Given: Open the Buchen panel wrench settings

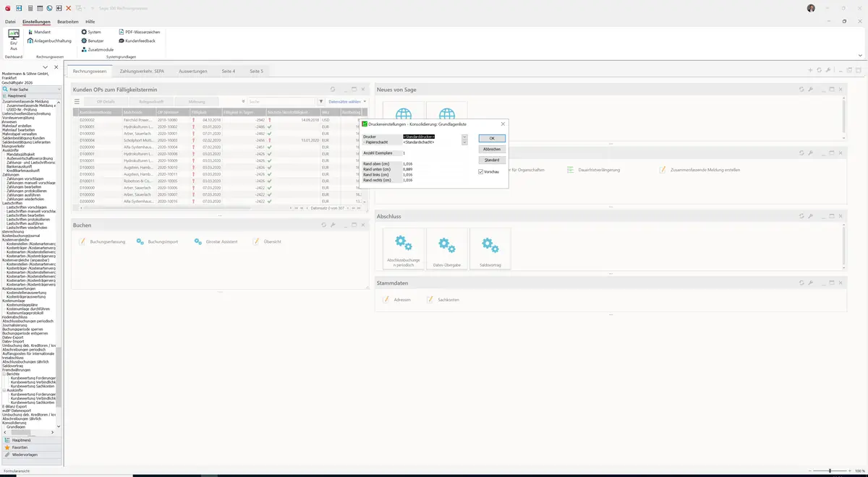Looking at the screenshot, I should point(333,225).
